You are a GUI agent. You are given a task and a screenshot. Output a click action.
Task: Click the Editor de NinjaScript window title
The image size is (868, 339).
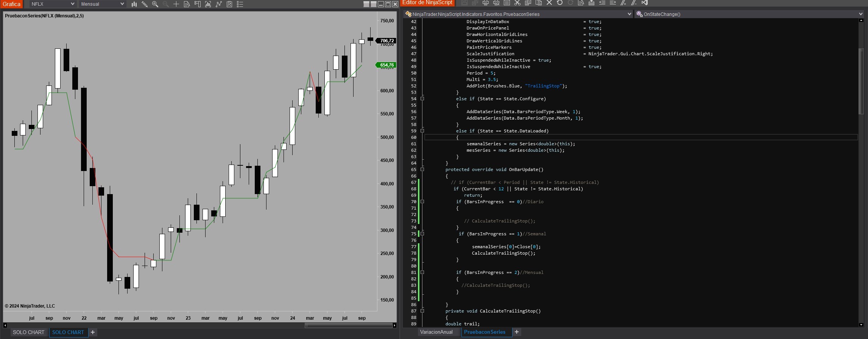pos(427,3)
